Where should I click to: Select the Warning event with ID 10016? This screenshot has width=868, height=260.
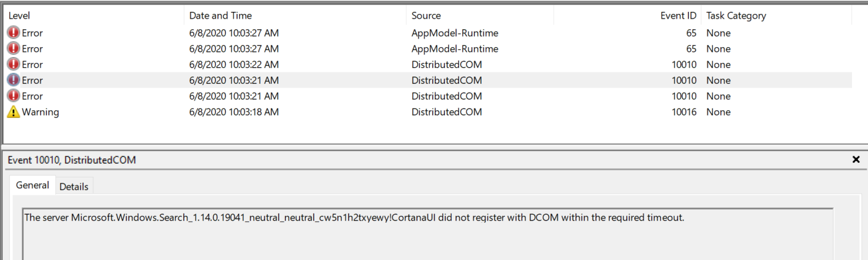[x=427, y=112]
